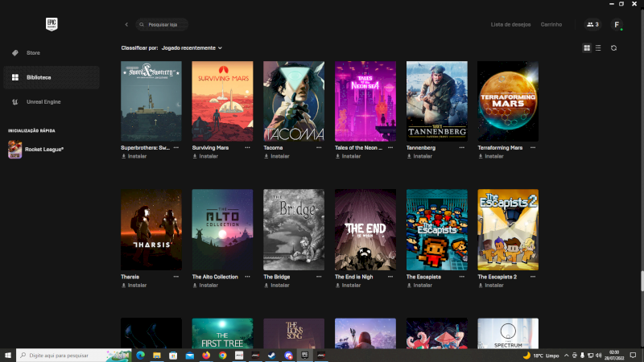644x362 pixels.
Task: Open the friends list icon
Action: (592, 25)
